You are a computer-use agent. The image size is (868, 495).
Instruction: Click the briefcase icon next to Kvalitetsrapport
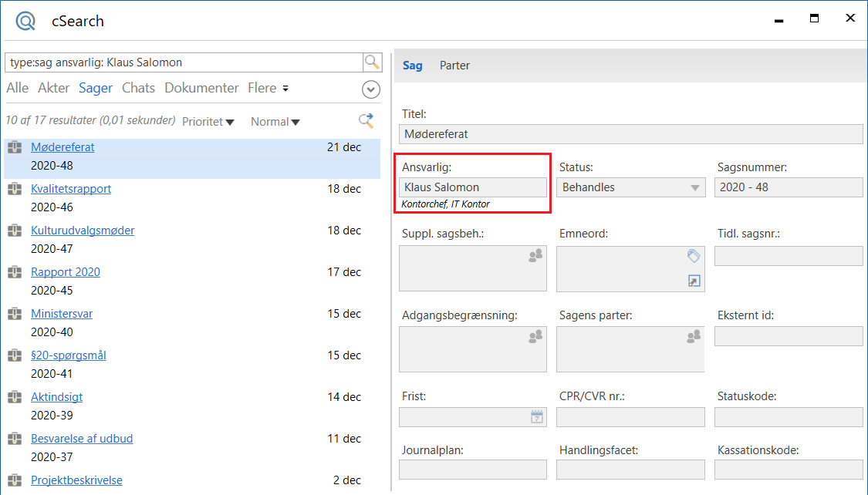point(15,189)
